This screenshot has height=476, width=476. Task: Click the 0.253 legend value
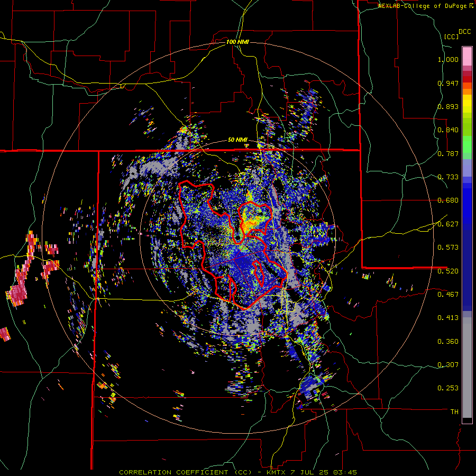tap(448, 388)
